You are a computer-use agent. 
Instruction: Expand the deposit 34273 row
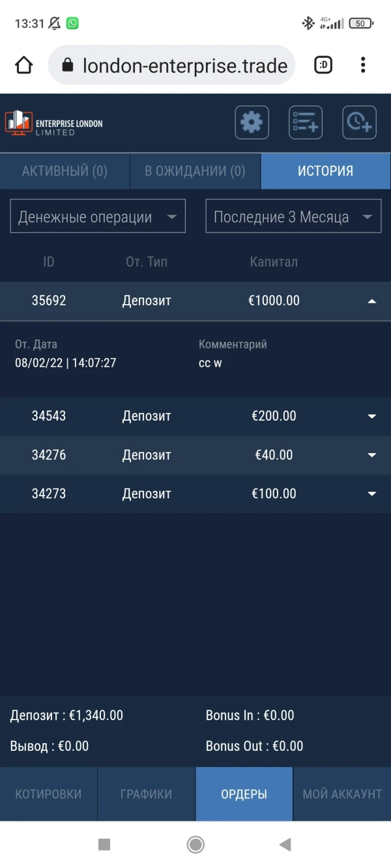tap(371, 494)
